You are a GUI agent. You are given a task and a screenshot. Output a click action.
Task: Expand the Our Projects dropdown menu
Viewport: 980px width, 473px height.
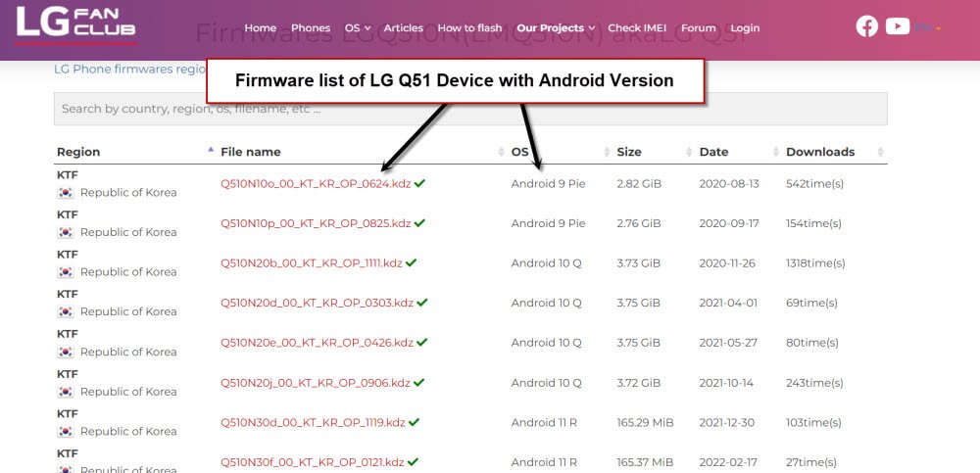pos(556,28)
